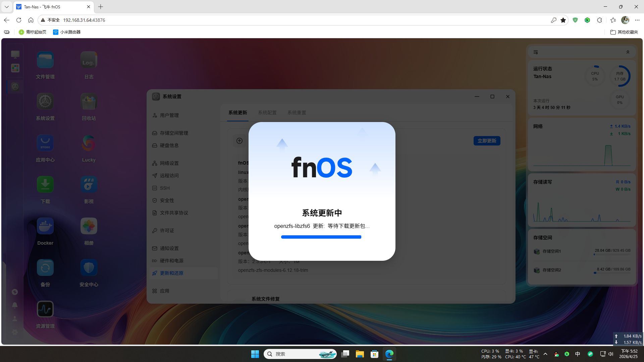Viewport: 644px width, 362px height.
Task: Click the system update progress bar
Action: point(322,237)
